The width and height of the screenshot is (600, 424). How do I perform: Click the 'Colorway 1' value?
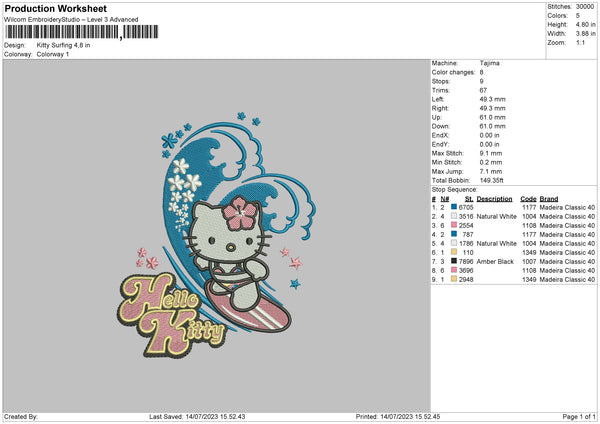53,54
